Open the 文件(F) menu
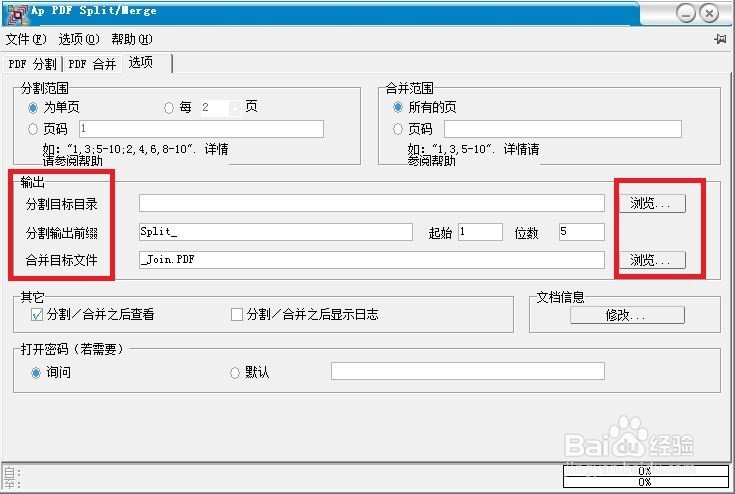This screenshot has width=735, height=494. click(26, 39)
